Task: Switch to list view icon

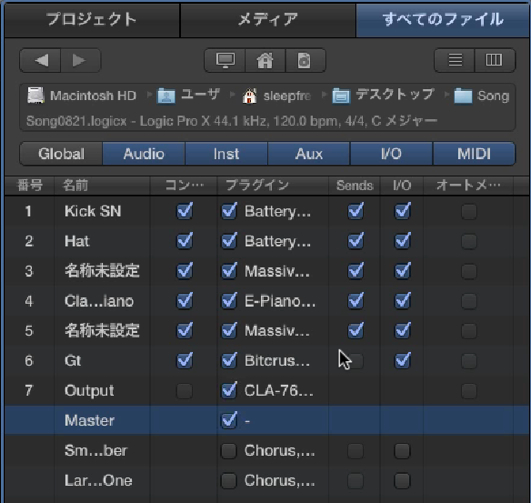Action: point(454,61)
